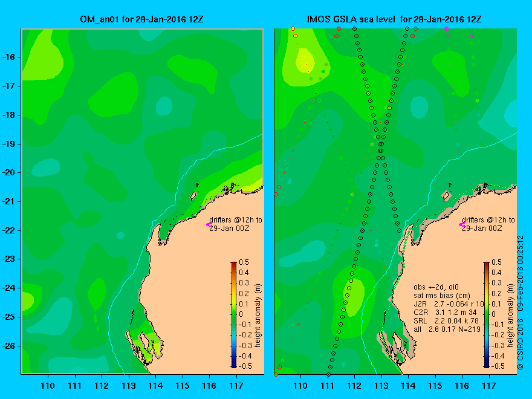
Task: Click the -0.2 tick on left colorbar
Action: 245,335
